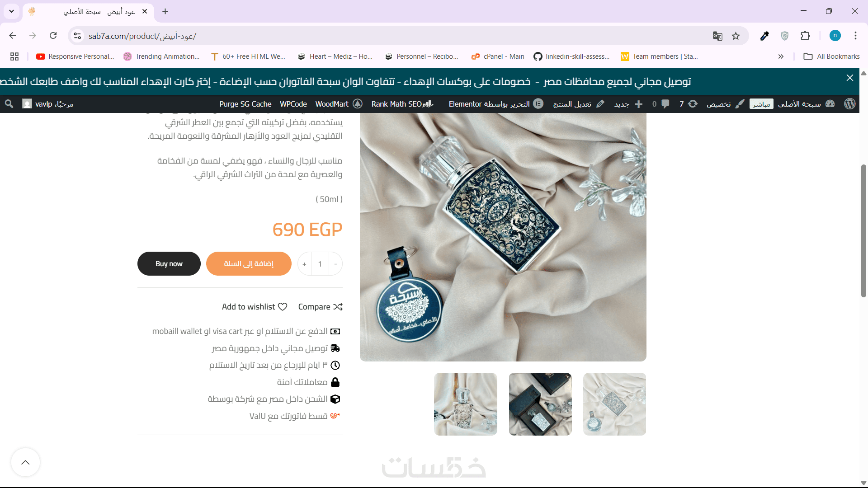Click the WordPress logo icon in admin bar
The width and height of the screenshot is (868, 488).
(850, 104)
